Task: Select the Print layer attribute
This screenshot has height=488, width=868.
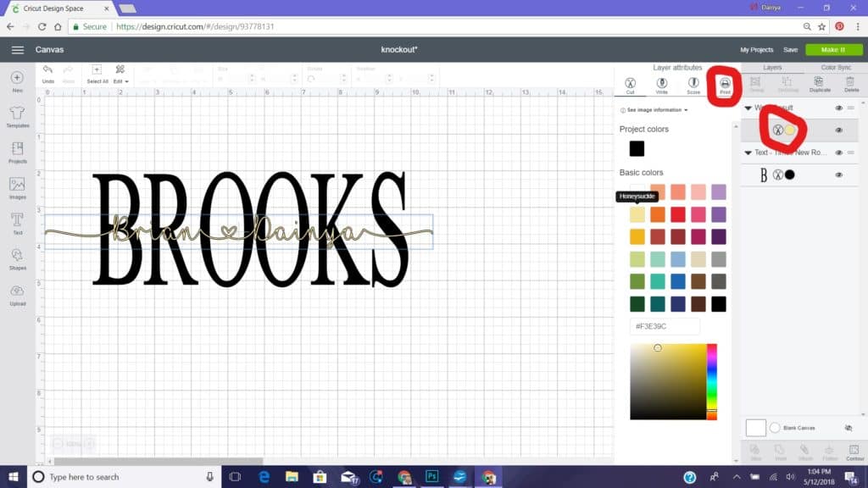Action: pyautogui.click(x=725, y=86)
